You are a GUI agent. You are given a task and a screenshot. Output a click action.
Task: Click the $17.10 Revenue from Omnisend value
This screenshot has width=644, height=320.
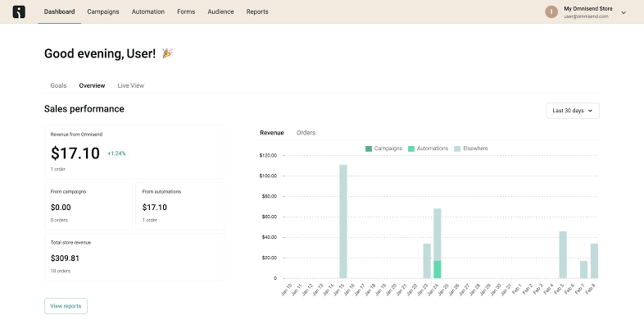pos(75,153)
